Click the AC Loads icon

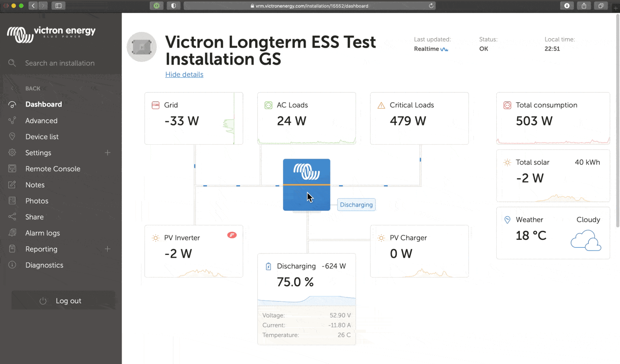(268, 105)
